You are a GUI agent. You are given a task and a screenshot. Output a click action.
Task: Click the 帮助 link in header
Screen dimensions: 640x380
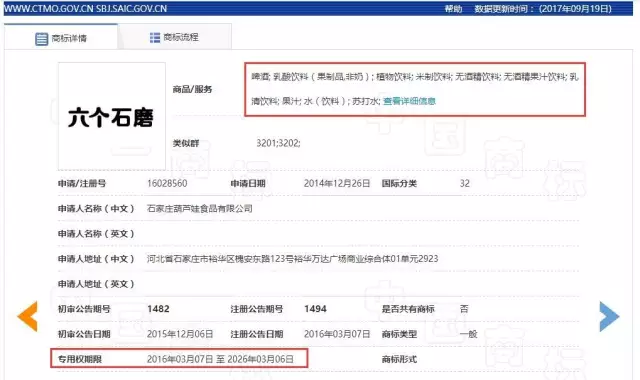[453, 9]
